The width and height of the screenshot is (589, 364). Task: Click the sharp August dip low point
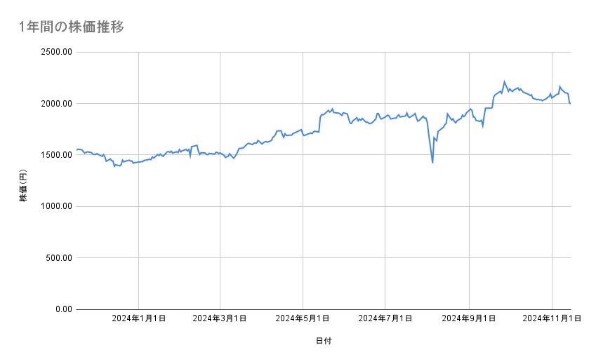point(432,163)
